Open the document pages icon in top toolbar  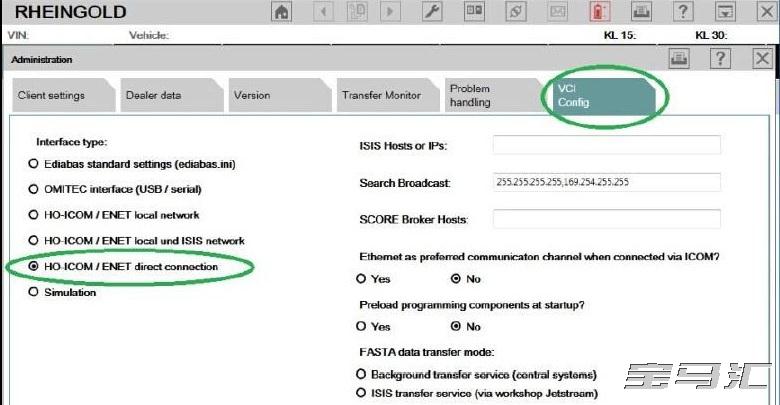357,11
